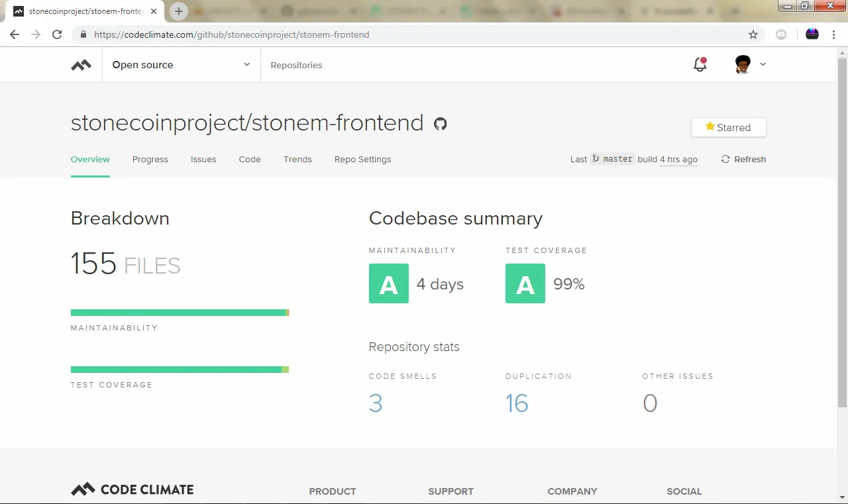Image resolution: width=848 pixels, height=504 pixels.
Task: Expand the Open source dropdown
Action: [182, 65]
